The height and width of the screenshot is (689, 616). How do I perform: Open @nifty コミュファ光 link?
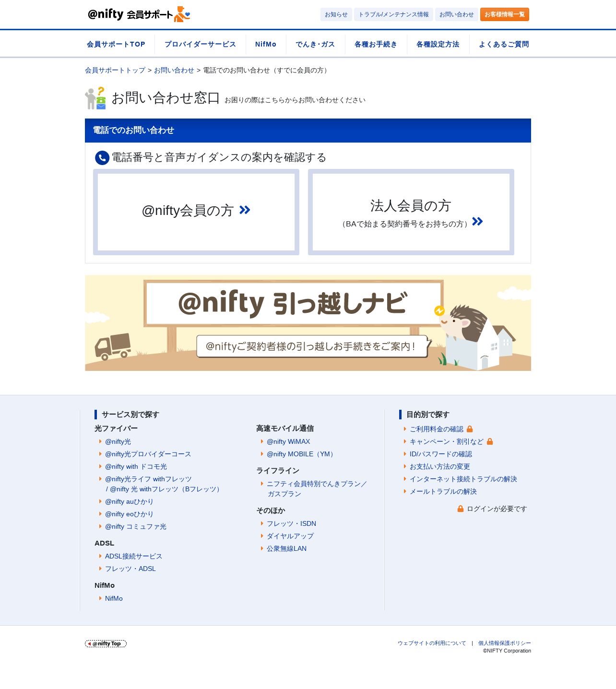click(x=136, y=526)
